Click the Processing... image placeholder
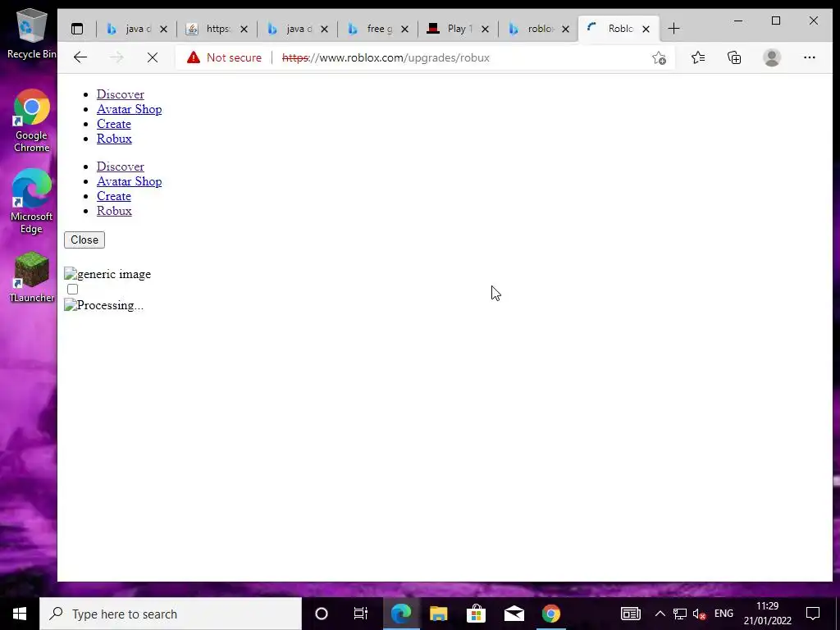 103,305
